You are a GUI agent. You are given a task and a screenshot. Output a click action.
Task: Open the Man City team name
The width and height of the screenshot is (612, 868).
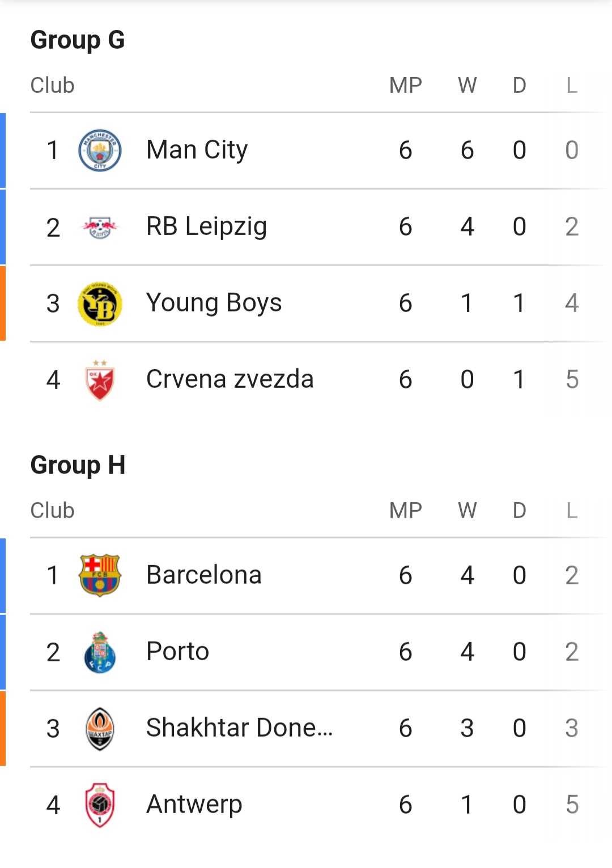(197, 150)
